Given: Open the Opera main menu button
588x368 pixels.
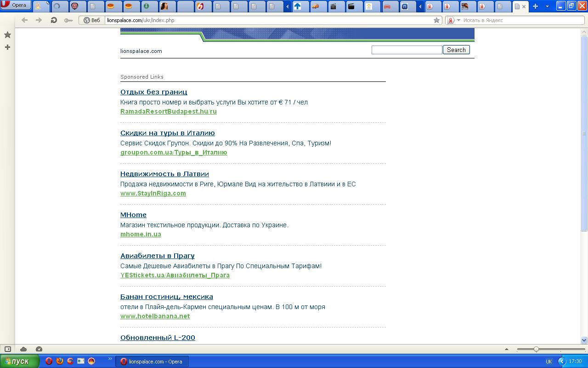Looking at the screenshot, I should click(x=16, y=5).
